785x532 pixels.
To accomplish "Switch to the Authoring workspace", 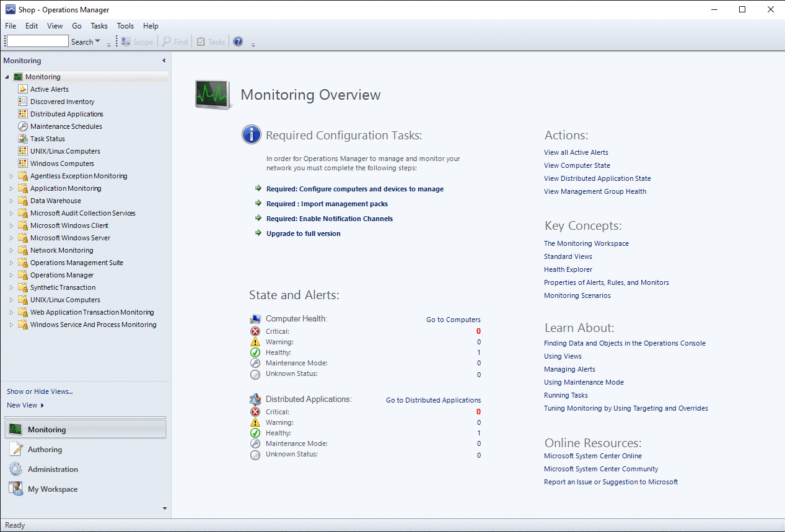I will tap(86, 450).
